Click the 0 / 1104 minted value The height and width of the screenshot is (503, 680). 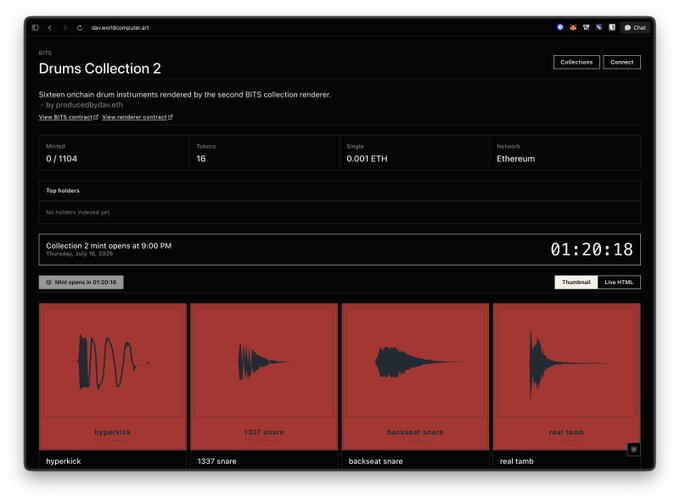tap(62, 159)
